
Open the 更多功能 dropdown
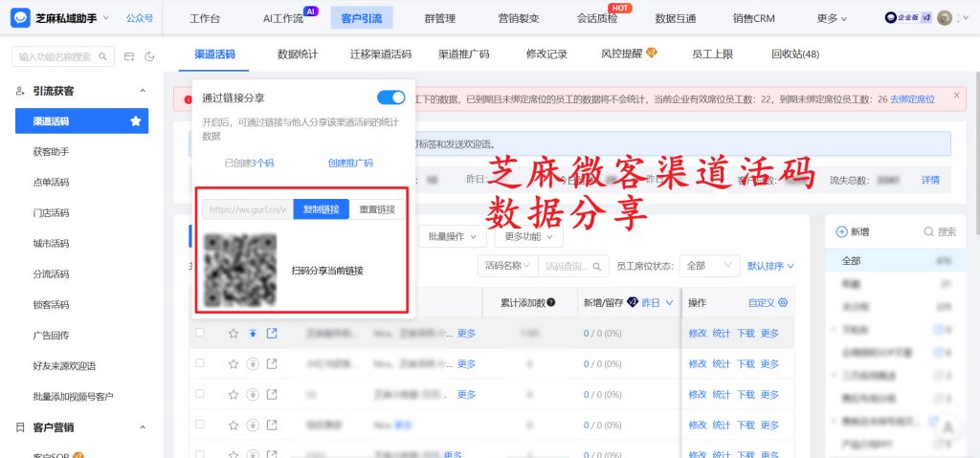click(528, 237)
